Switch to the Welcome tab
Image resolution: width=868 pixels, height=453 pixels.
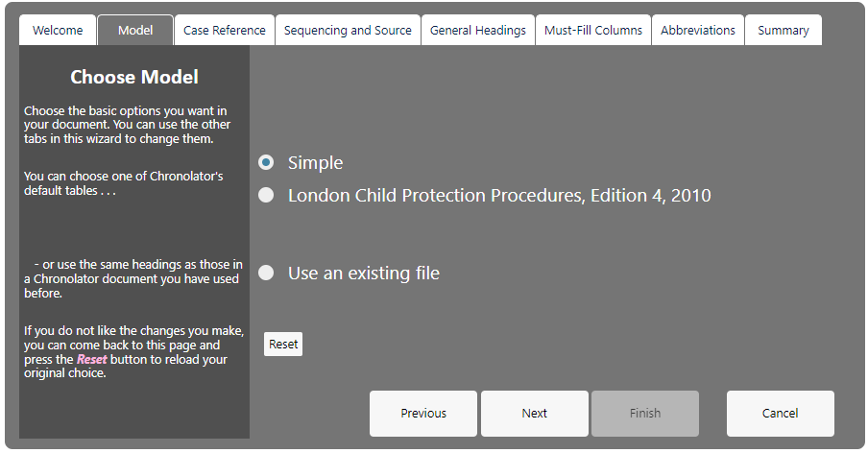point(58,30)
